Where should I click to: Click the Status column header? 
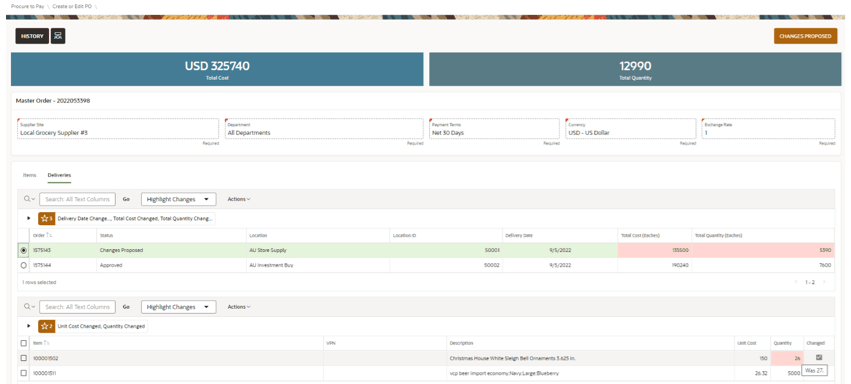pyautogui.click(x=172, y=235)
